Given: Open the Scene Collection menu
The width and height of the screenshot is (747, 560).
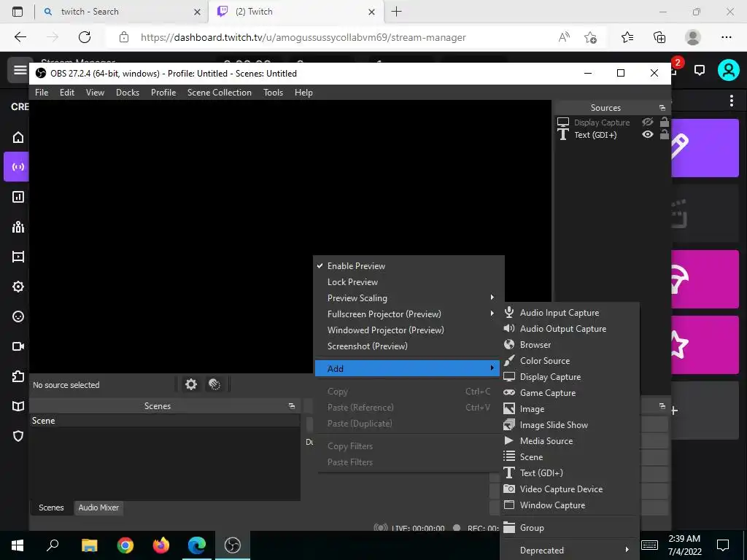Looking at the screenshot, I should (219, 93).
